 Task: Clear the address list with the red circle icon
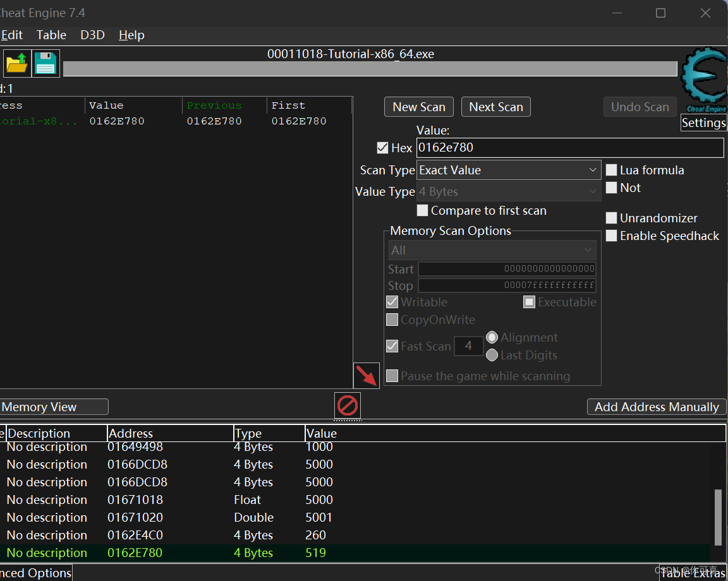point(348,405)
